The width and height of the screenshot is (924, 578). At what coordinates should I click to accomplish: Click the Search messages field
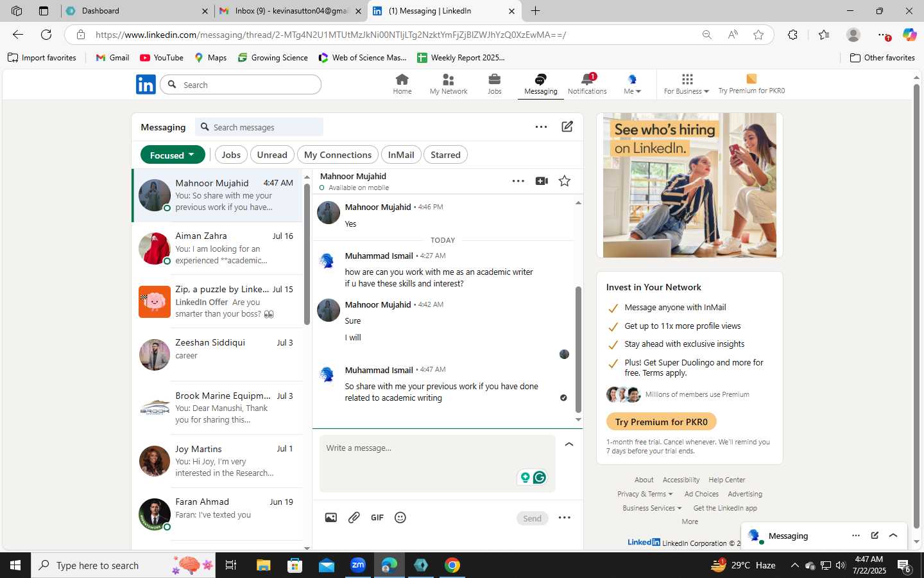tap(259, 127)
